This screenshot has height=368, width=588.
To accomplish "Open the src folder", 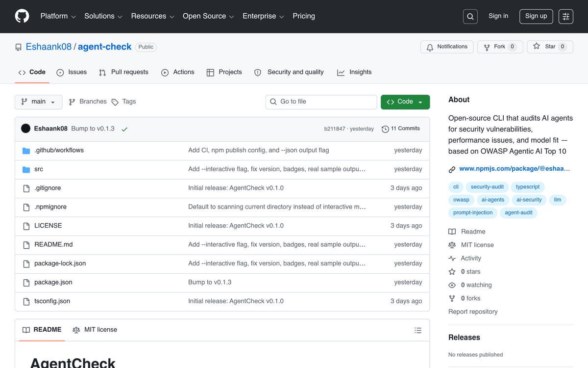I will 39,169.
